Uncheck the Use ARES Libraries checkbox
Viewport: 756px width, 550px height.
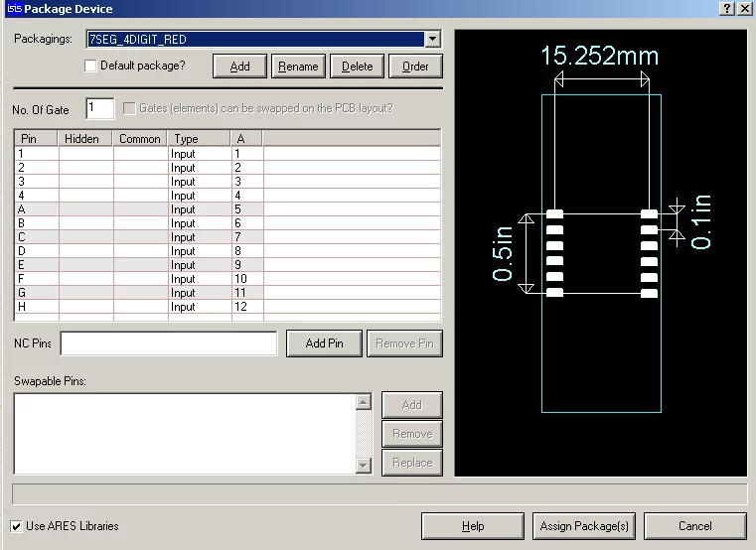[x=16, y=526]
